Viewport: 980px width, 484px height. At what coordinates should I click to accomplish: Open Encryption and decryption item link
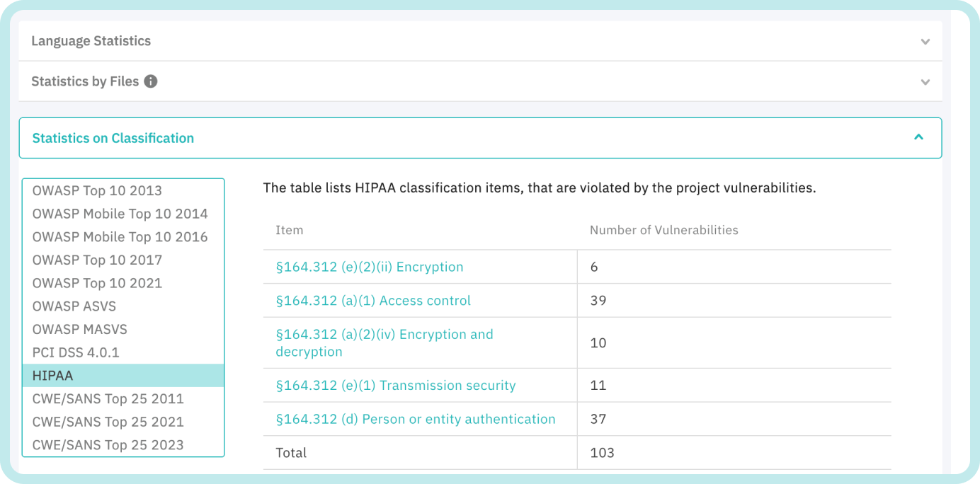click(x=384, y=343)
